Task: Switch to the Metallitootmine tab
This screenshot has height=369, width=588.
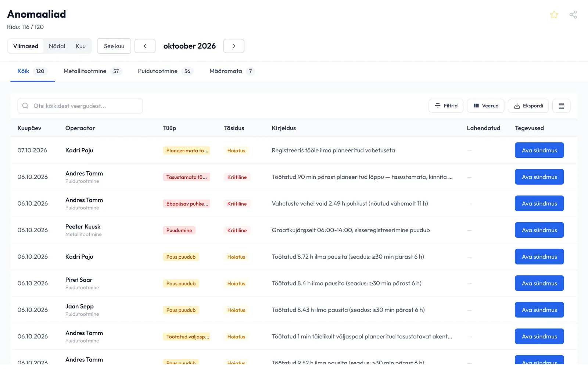Action: tap(92, 71)
